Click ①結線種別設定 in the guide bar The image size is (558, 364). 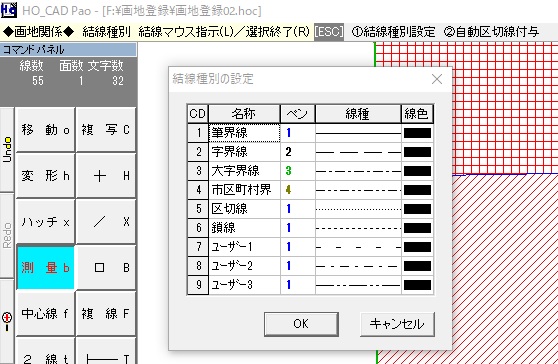pos(393,32)
